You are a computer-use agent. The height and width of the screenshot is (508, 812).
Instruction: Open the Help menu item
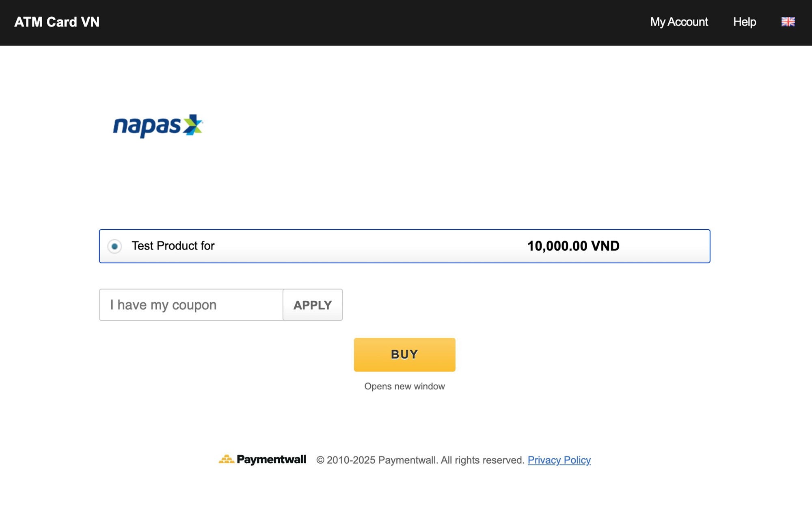click(x=744, y=22)
